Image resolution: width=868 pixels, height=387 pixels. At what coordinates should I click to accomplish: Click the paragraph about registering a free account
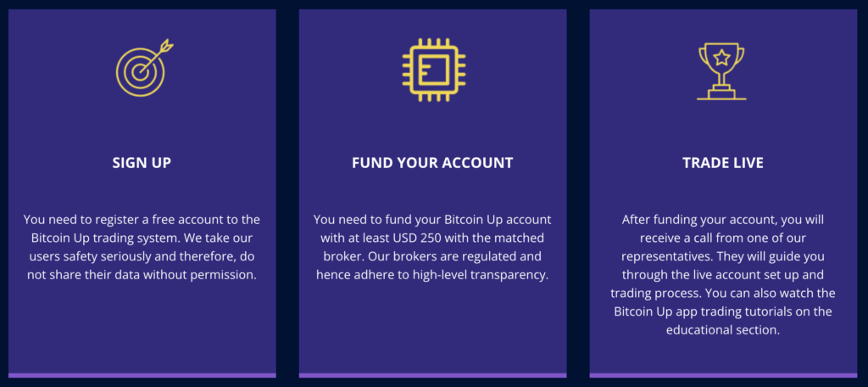[x=142, y=247]
